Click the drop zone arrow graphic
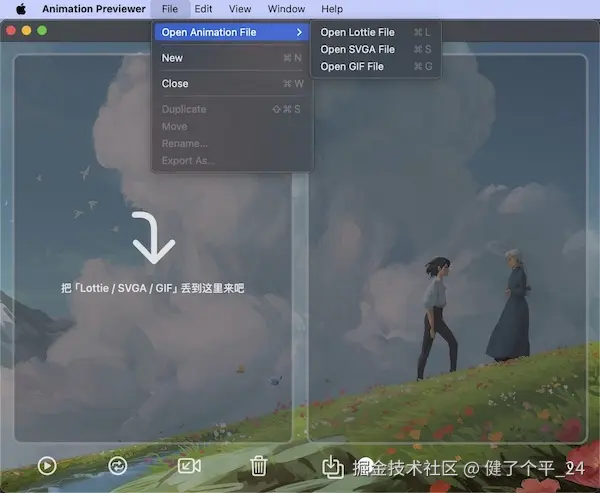600x493 pixels. (154, 238)
